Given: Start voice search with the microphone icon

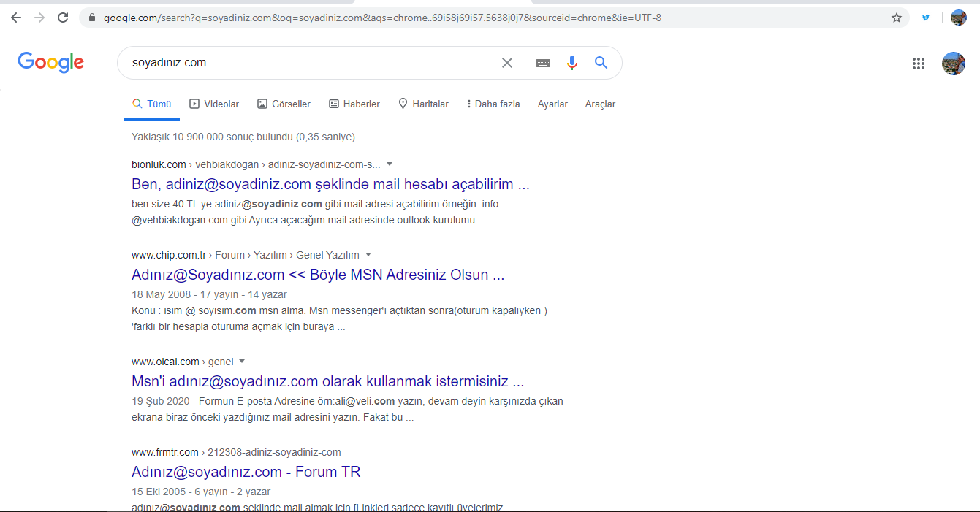Looking at the screenshot, I should pyautogui.click(x=572, y=63).
